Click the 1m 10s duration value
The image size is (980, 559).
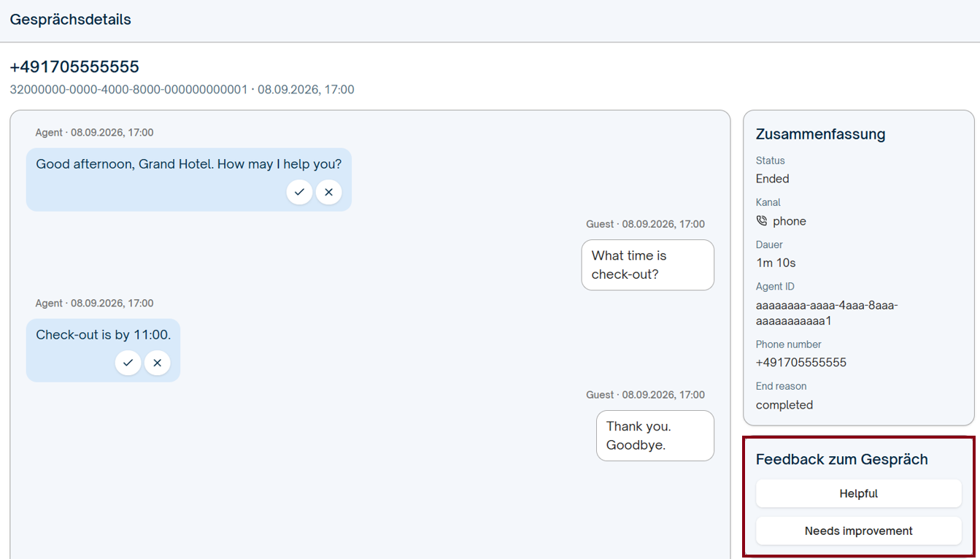(776, 263)
